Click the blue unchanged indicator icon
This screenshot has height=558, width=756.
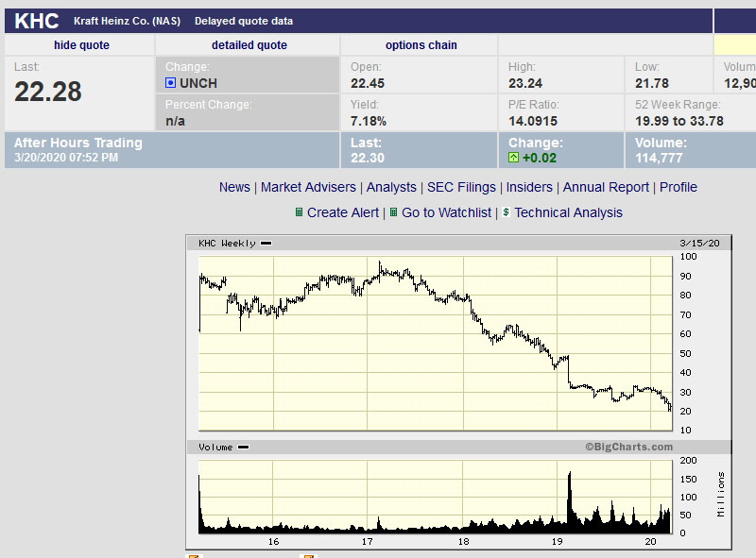point(170,83)
